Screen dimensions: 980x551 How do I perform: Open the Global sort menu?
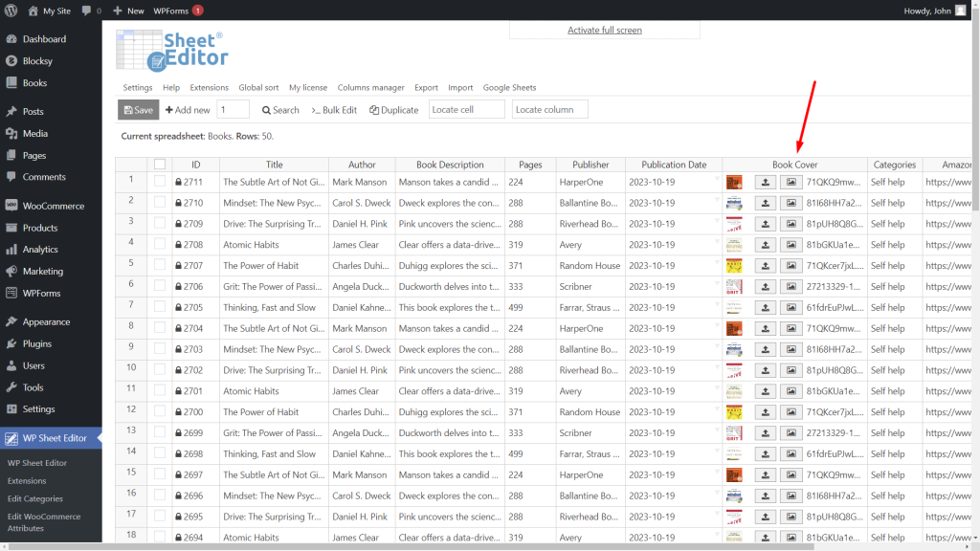[x=258, y=87]
